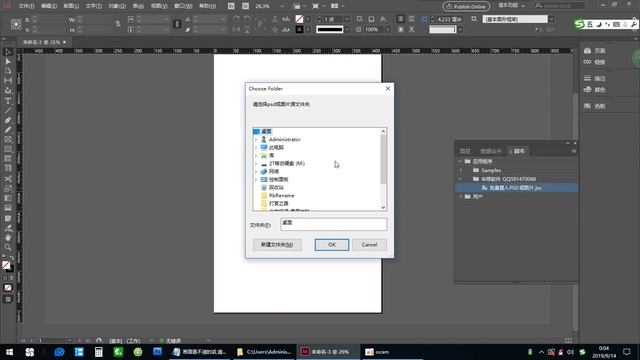The height and width of the screenshot is (360, 640).
Task: Select the Pen tool
Action: coord(8,120)
